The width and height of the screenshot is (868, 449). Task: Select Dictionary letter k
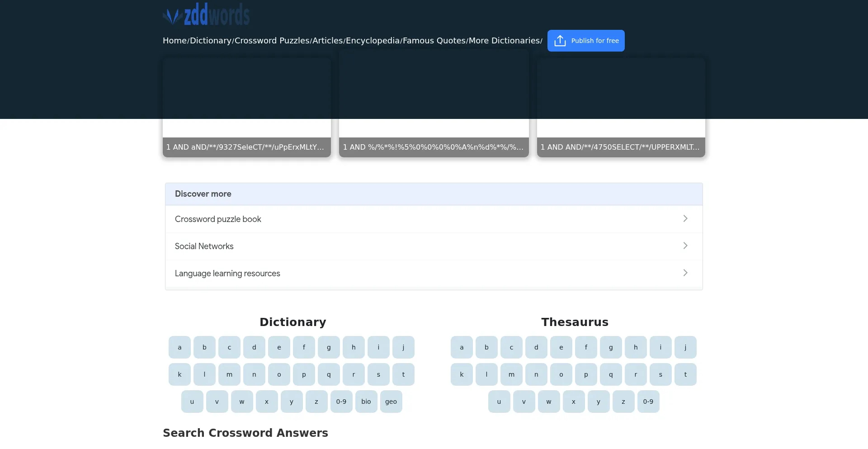pos(179,374)
